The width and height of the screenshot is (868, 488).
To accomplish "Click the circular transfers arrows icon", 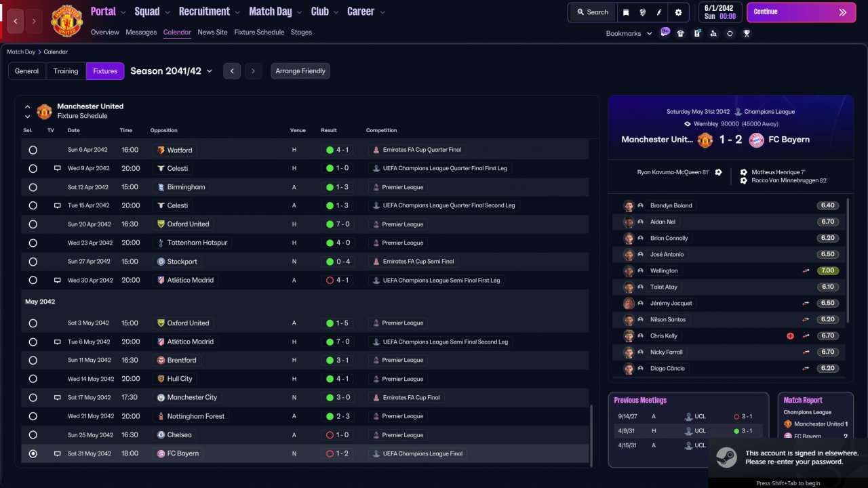I will (x=730, y=33).
